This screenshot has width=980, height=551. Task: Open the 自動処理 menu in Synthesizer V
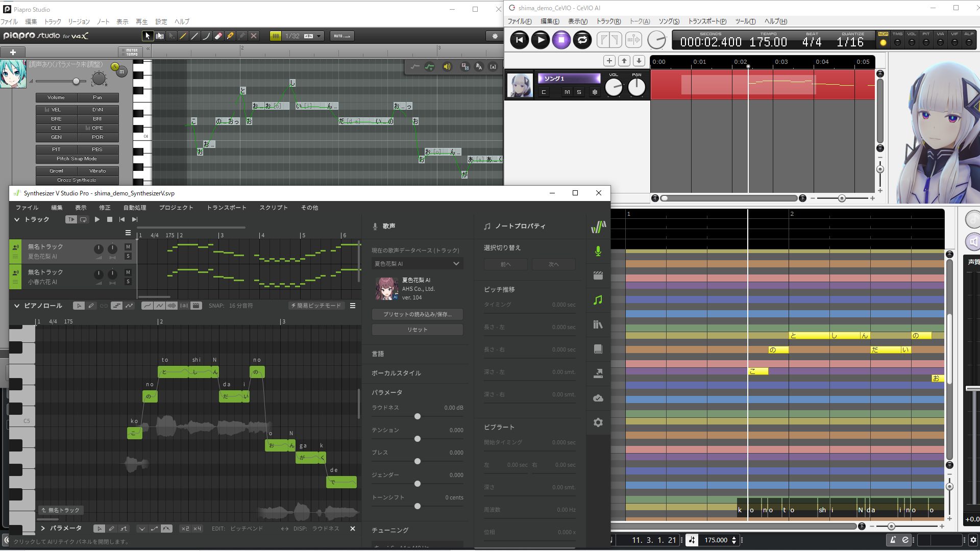click(135, 208)
